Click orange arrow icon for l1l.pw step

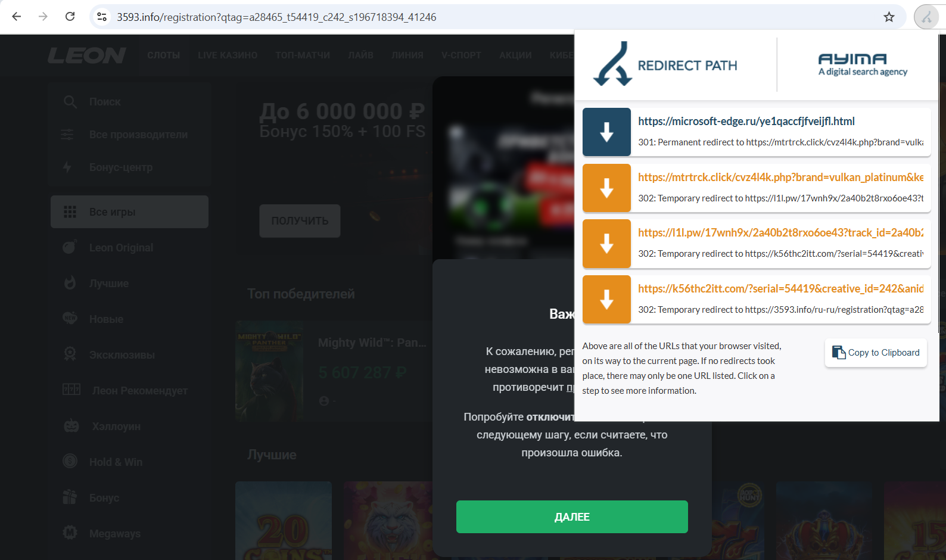coord(606,244)
